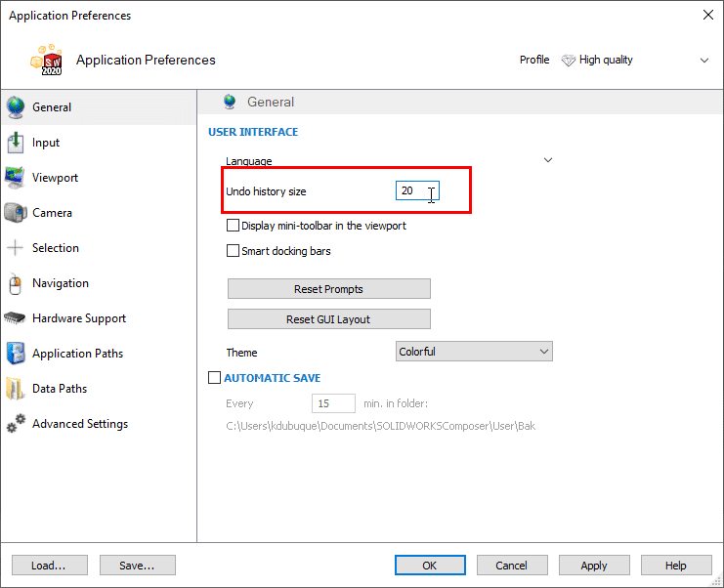The image size is (724, 588).
Task: Enable the Automatic Save checkbox
Action: click(x=214, y=378)
